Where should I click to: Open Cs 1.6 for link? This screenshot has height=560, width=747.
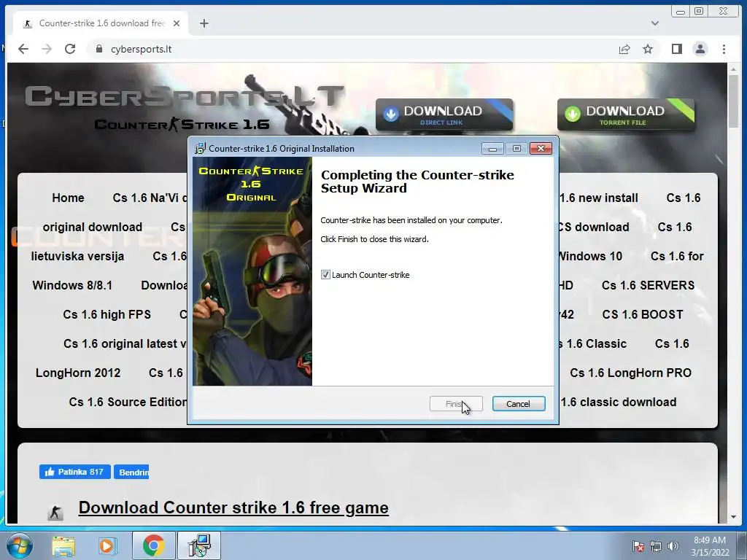(x=677, y=256)
